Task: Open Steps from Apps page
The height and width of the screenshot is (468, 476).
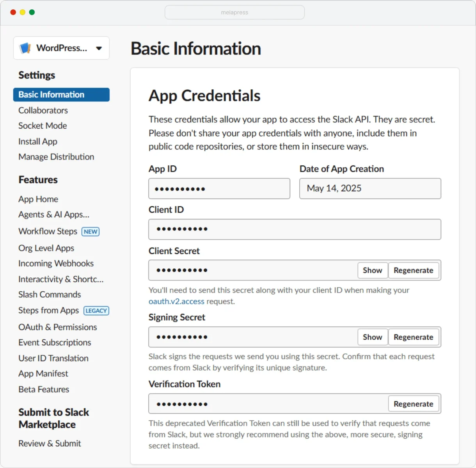Action: click(48, 310)
